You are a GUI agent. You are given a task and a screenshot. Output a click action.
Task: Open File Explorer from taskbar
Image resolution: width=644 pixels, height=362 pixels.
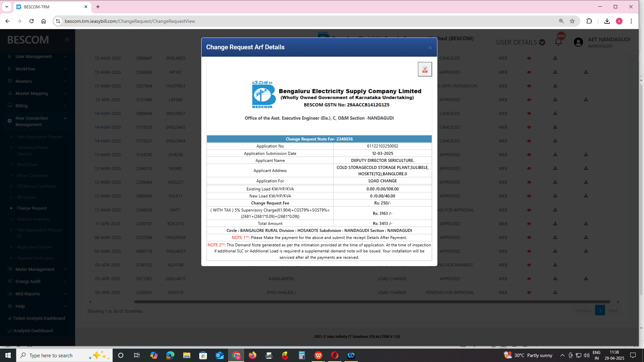click(186, 355)
